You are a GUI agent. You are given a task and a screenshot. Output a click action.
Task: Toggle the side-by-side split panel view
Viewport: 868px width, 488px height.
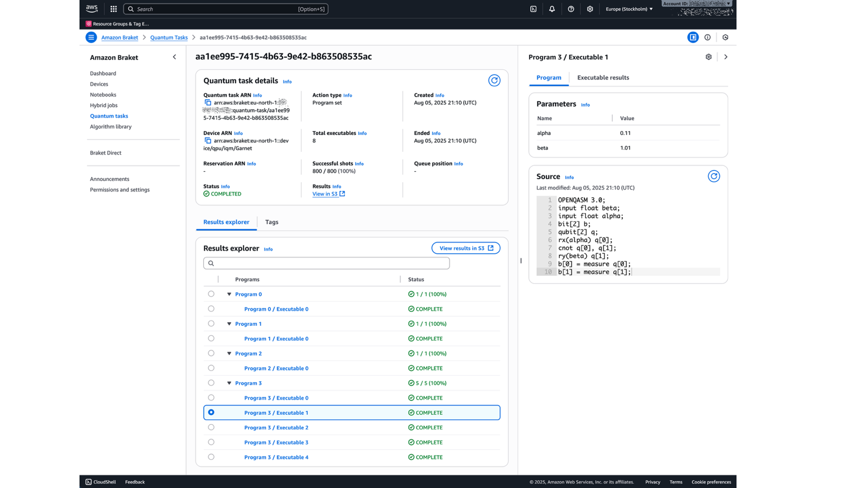[693, 37]
